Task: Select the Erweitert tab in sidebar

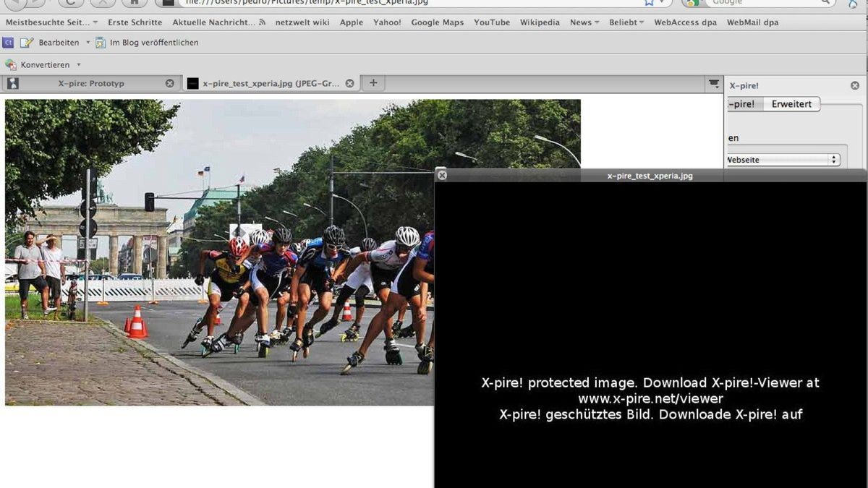Action: click(791, 104)
